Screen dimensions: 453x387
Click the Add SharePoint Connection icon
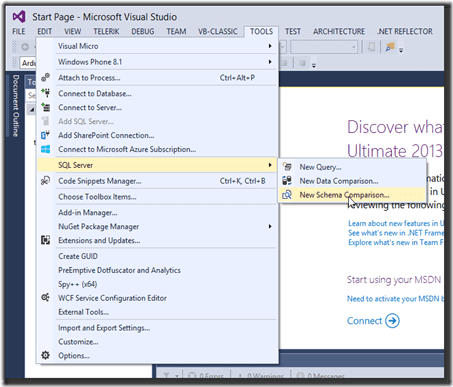click(46, 135)
